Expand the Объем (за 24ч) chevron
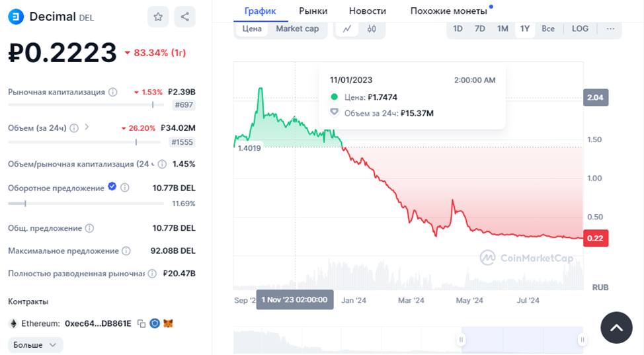 (x=87, y=128)
